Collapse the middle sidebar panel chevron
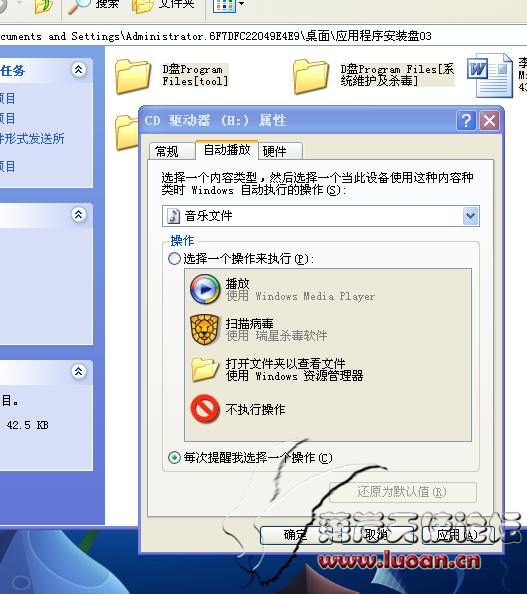This screenshot has width=527, height=594. click(x=78, y=215)
